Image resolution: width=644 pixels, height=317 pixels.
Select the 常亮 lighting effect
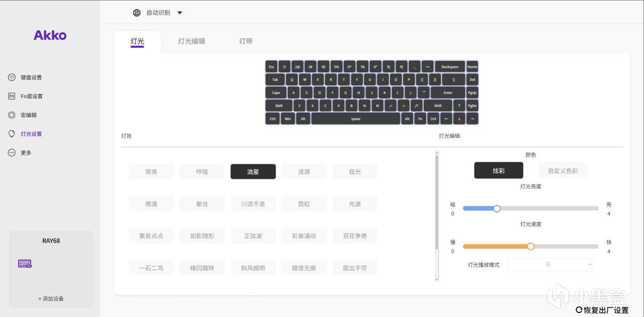click(151, 172)
